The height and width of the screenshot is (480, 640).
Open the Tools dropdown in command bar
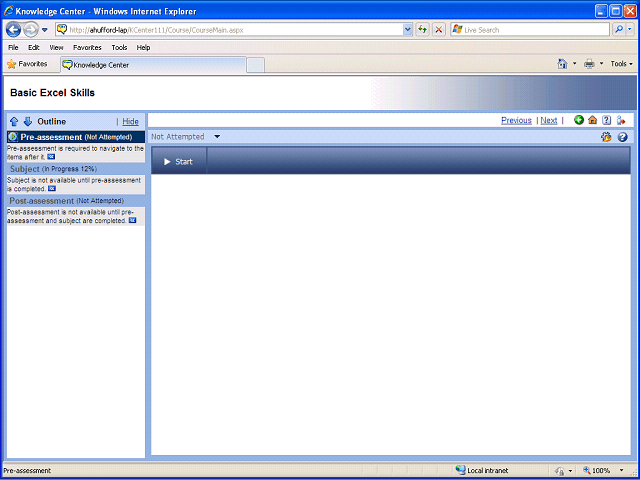tap(622, 64)
